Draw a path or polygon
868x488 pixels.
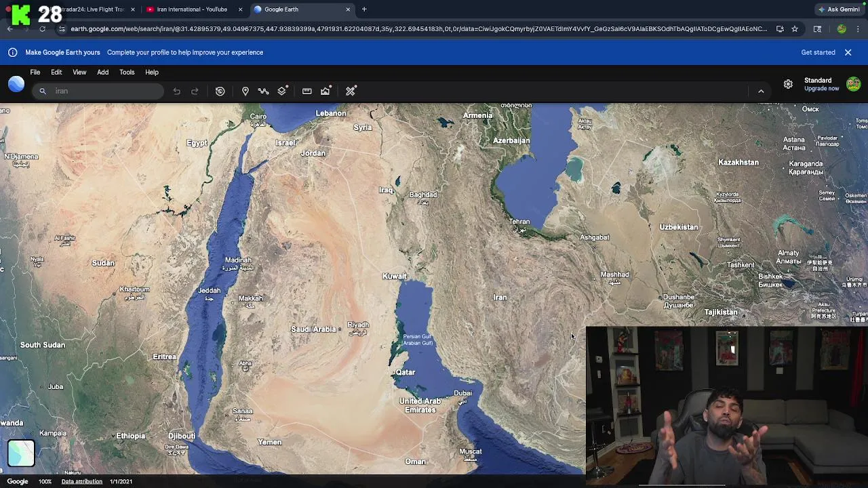(x=264, y=91)
